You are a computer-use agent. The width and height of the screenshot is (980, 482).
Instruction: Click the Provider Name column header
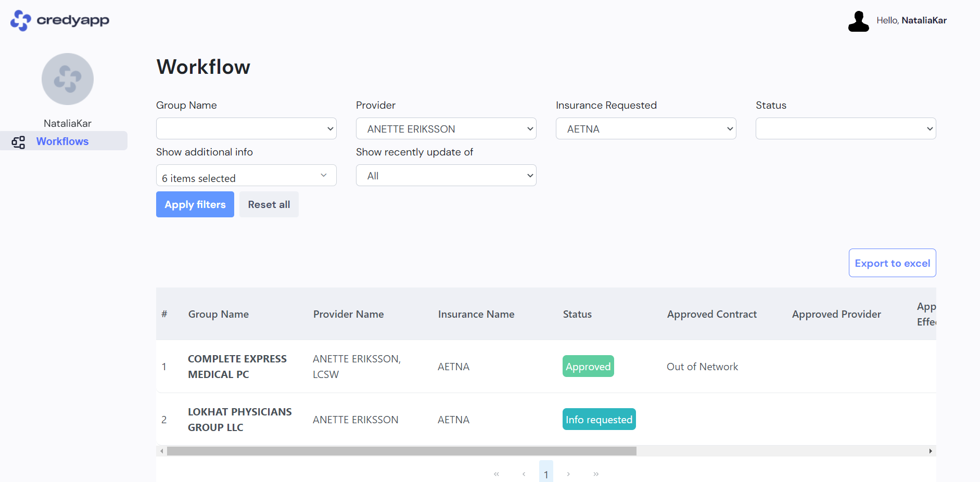(x=349, y=314)
